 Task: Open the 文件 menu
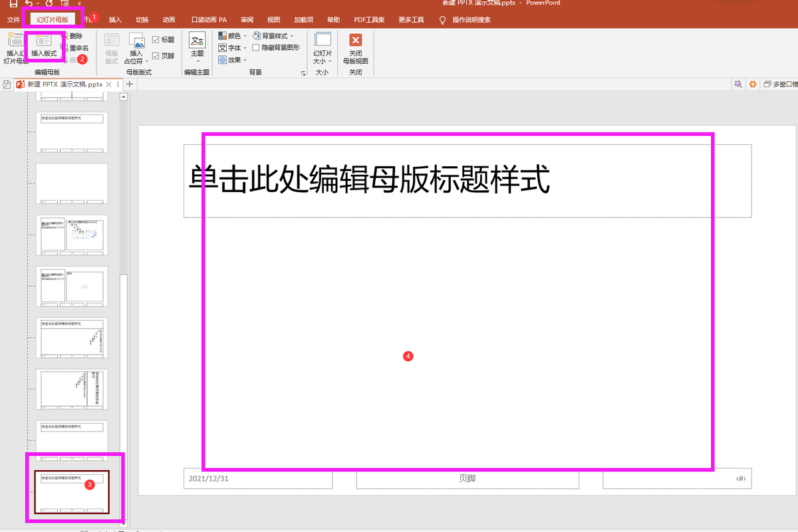(14, 20)
